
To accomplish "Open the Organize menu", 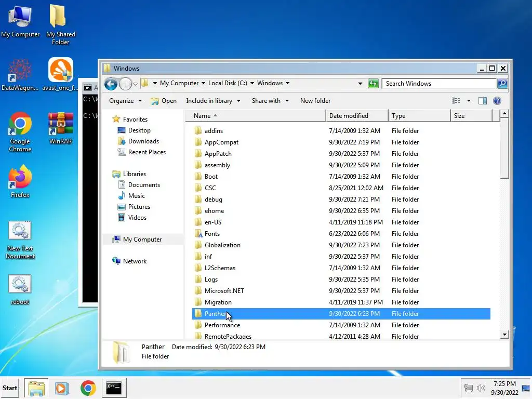I will [125, 101].
